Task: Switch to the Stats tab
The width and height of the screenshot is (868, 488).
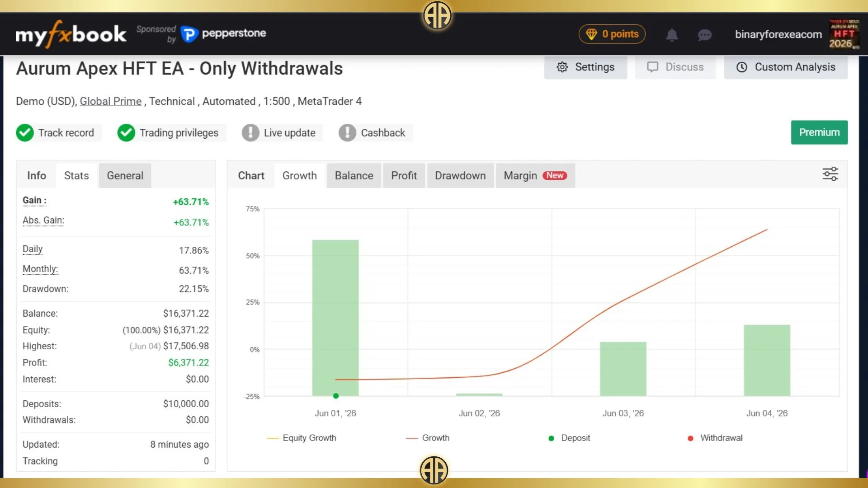Action: [x=76, y=176]
